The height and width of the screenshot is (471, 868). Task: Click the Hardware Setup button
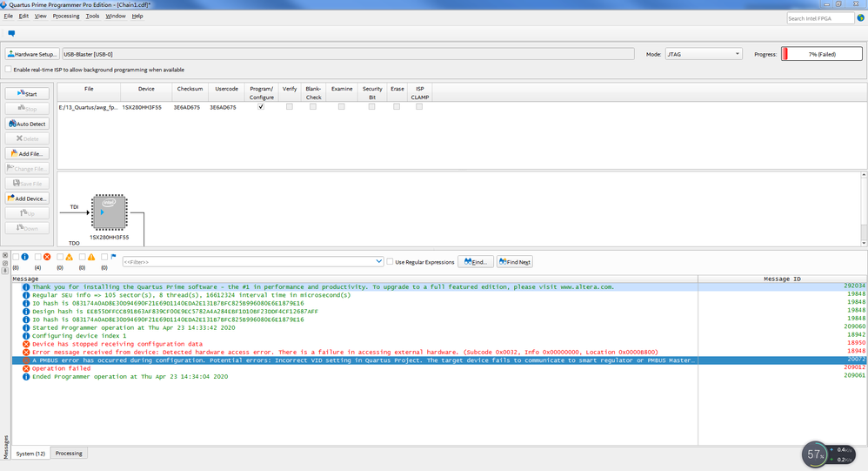click(32, 54)
